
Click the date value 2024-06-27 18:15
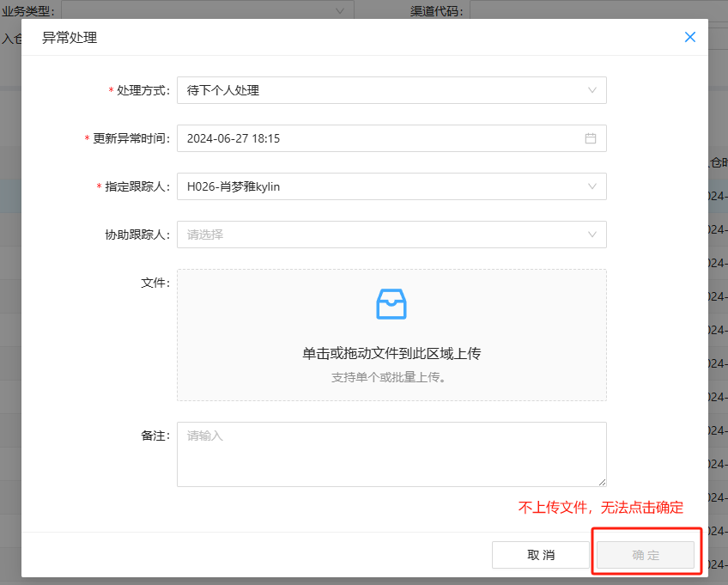234,138
